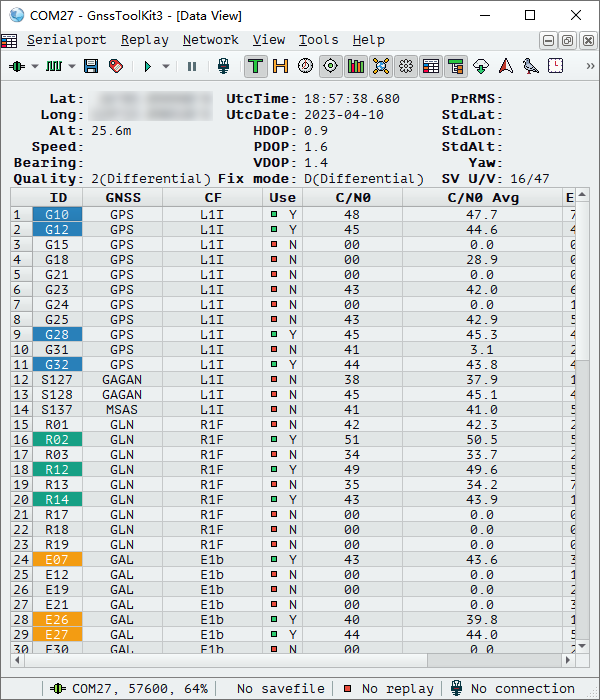Screen dimensions: 600x700
Task: Click the C/N0 Avg column header
Action: (483, 198)
